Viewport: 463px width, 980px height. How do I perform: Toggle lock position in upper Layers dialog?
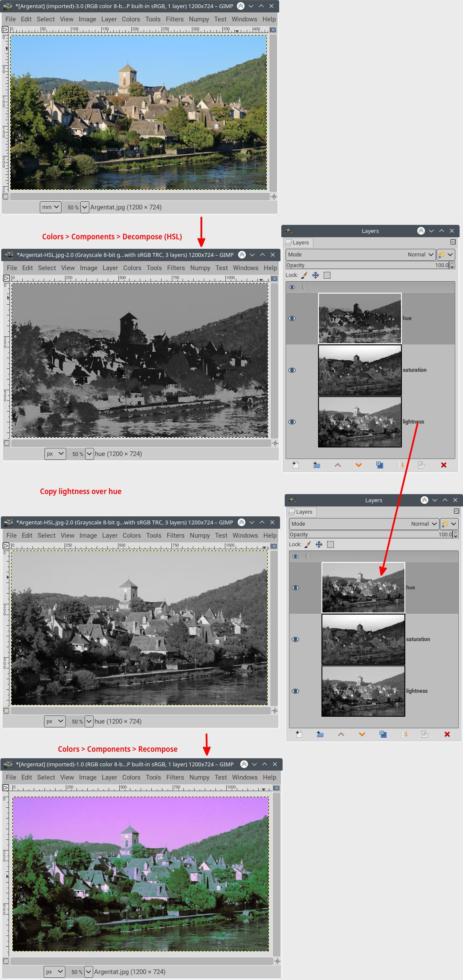click(316, 275)
